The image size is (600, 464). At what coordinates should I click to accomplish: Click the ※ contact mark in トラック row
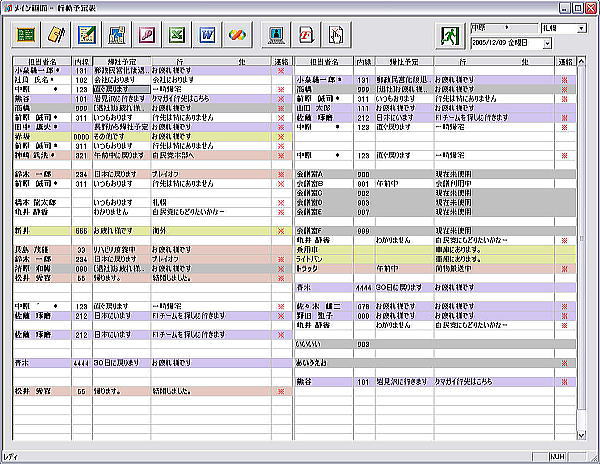click(565, 269)
